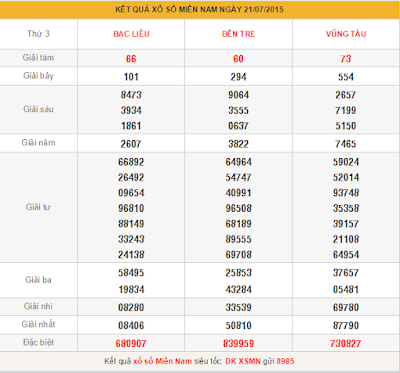Click the number 59024
The width and height of the screenshot is (400, 373).
click(x=346, y=162)
